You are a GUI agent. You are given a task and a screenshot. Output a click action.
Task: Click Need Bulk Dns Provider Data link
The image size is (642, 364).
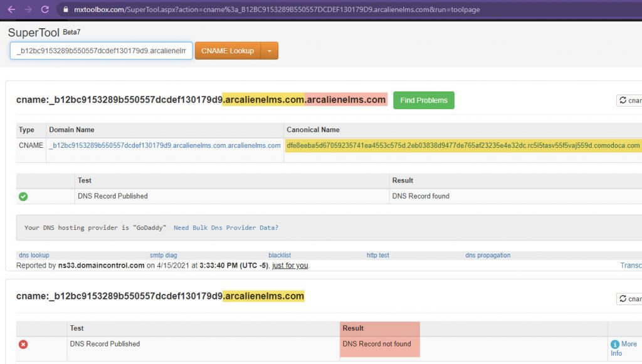pyautogui.click(x=227, y=227)
